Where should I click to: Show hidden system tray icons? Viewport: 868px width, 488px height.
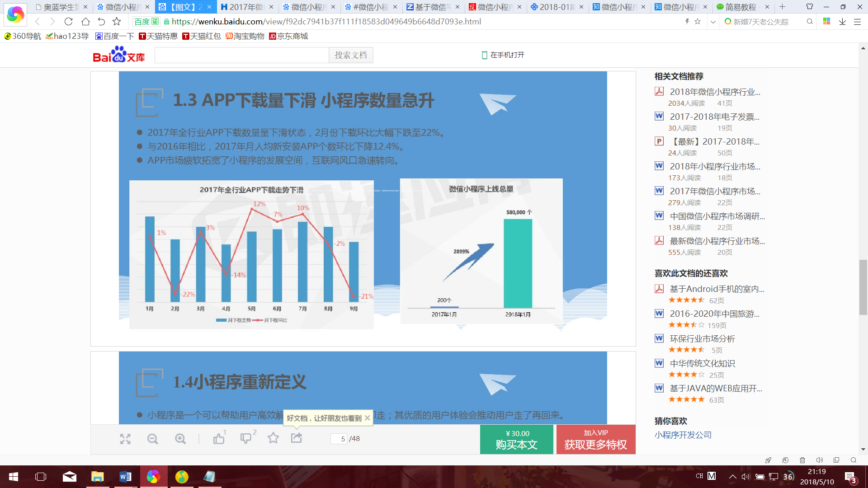tap(732, 476)
